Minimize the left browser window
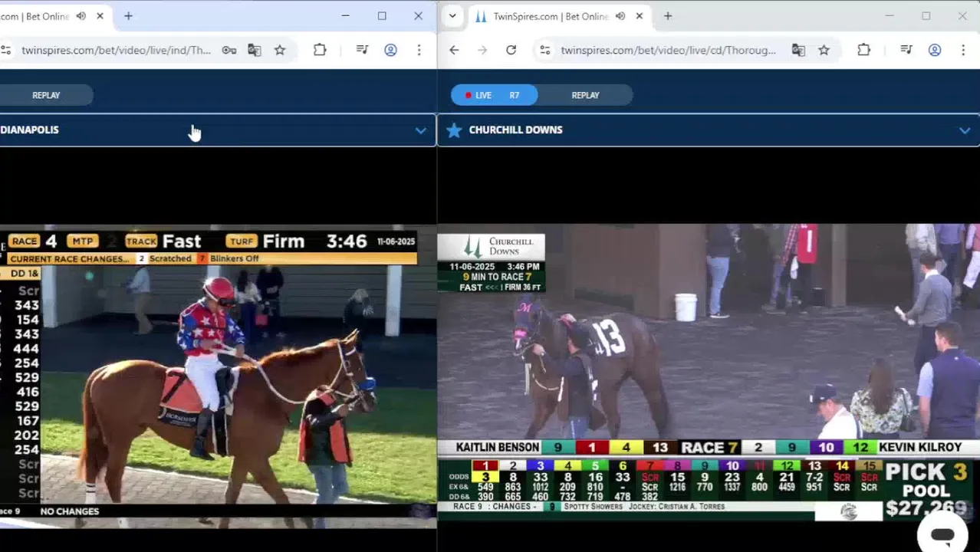This screenshot has height=552, width=980. pos(345,16)
